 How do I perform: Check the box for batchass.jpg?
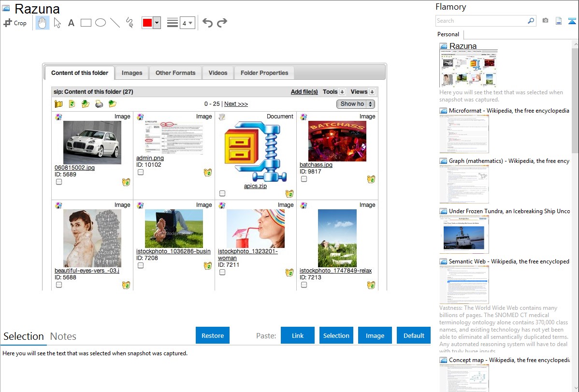pyautogui.click(x=304, y=179)
